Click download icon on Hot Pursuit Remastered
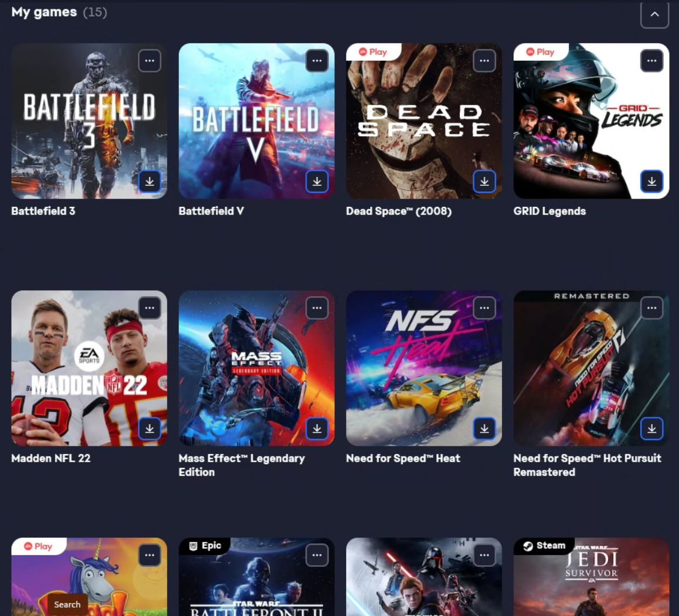This screenshot has height=616, width=679. 652,428
